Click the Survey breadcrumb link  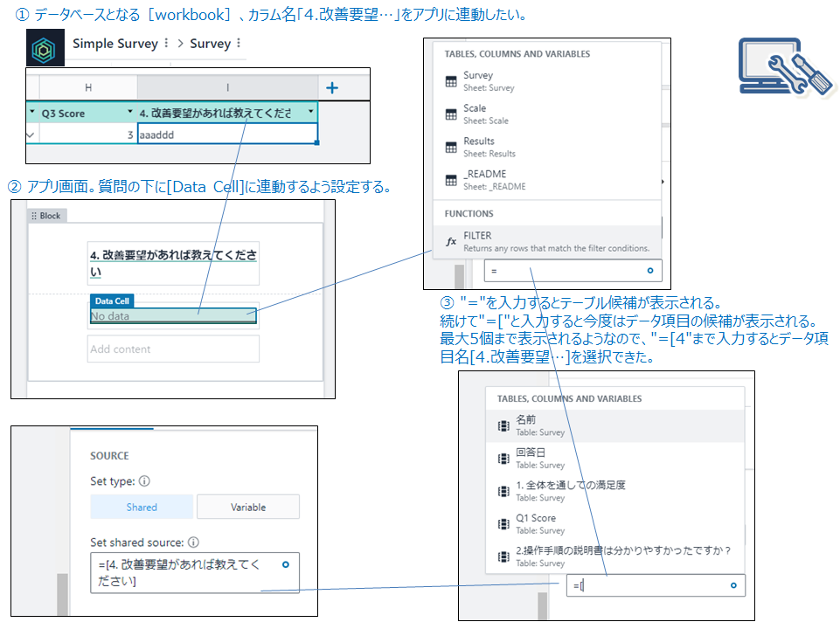pyautogui.click(x=210, y=44)
